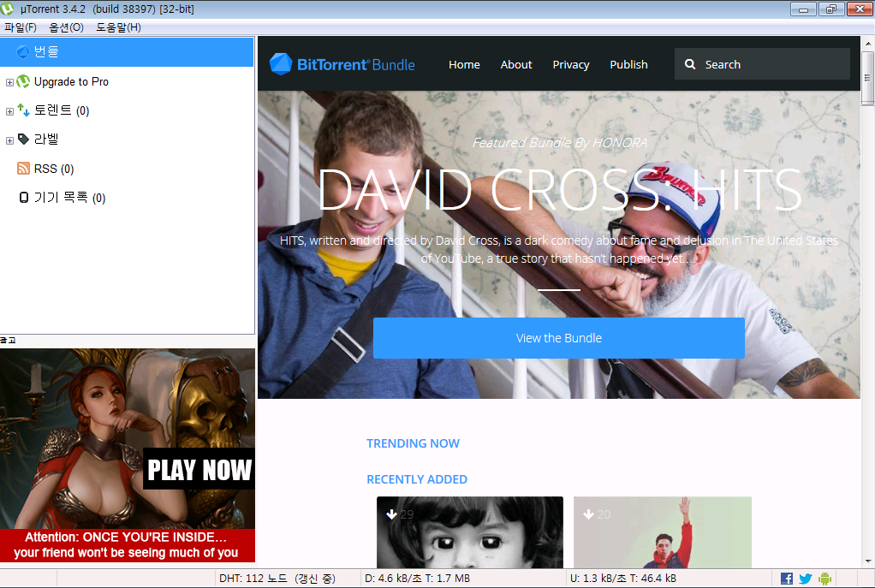Open Facebook icon in status bar

[786, 579]
